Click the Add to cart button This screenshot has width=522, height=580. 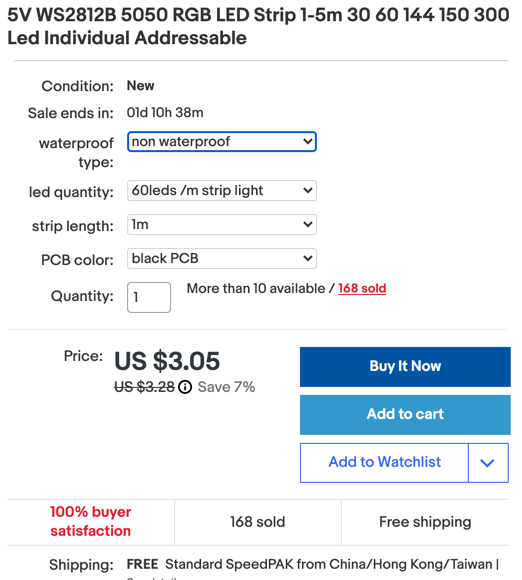click(x=405, y=415)
